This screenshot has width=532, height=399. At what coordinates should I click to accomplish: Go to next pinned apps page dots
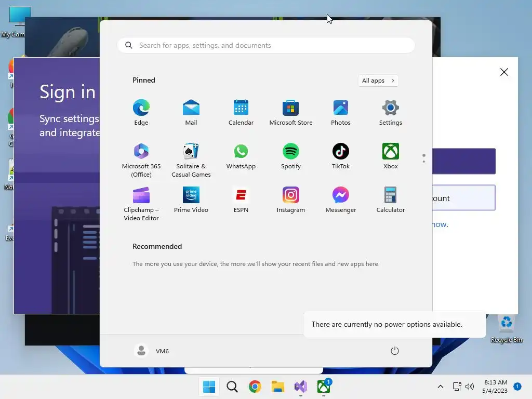coord(424,158)
